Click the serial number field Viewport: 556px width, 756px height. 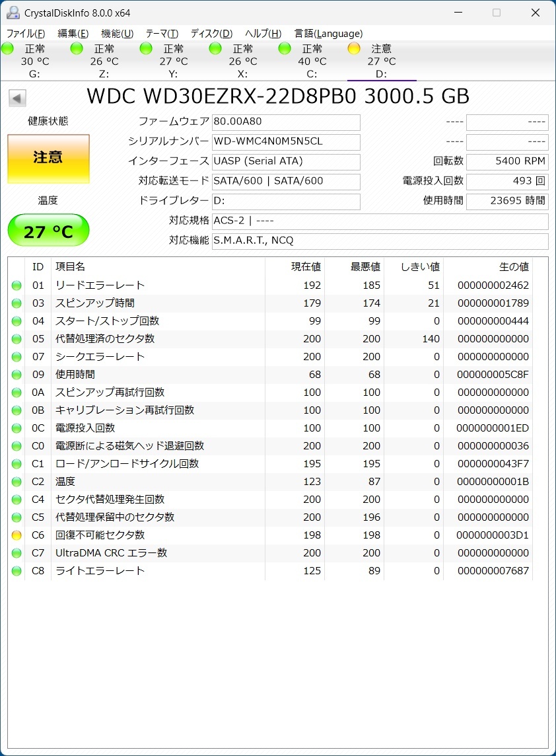pos(286,142)
